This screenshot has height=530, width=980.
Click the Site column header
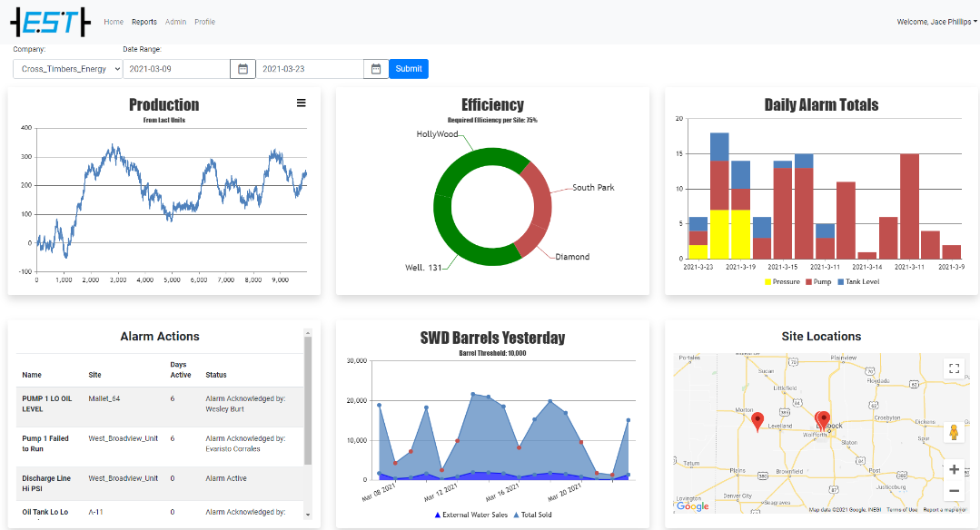pos(95,375)
